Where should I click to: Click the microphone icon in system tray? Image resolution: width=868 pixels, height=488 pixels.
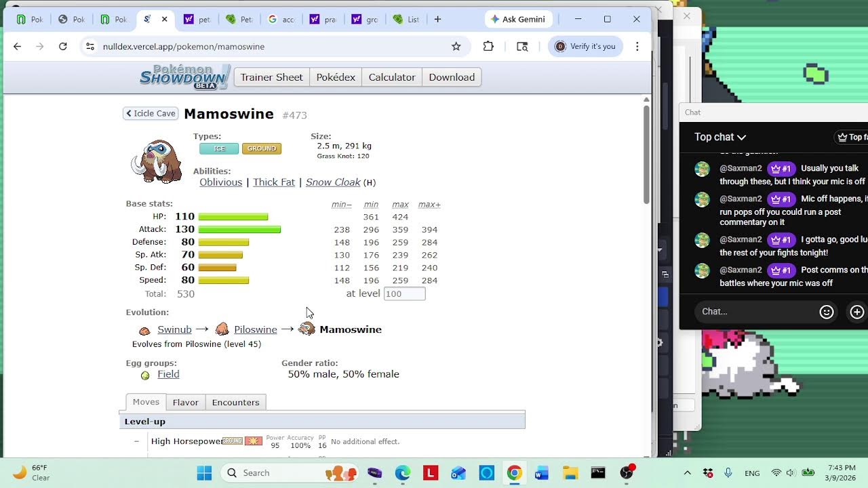click(x=728, y=473)
